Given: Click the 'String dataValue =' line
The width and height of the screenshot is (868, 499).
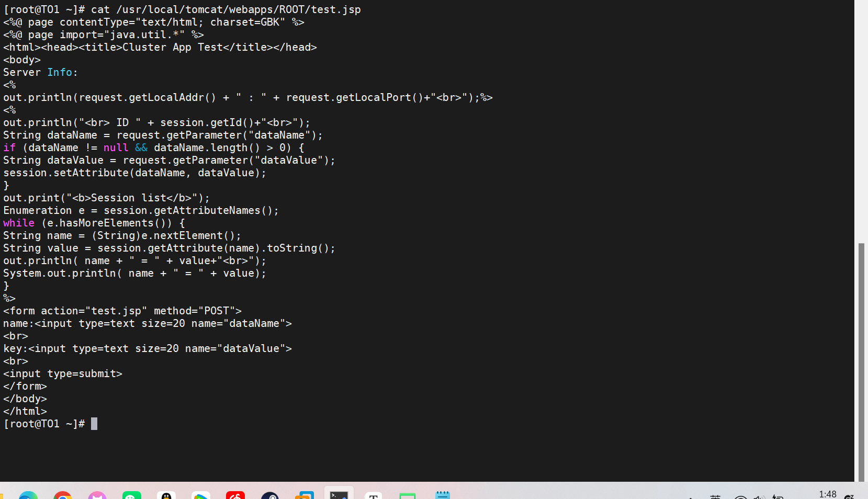Looking at the screenshot, I should [169, 160].
